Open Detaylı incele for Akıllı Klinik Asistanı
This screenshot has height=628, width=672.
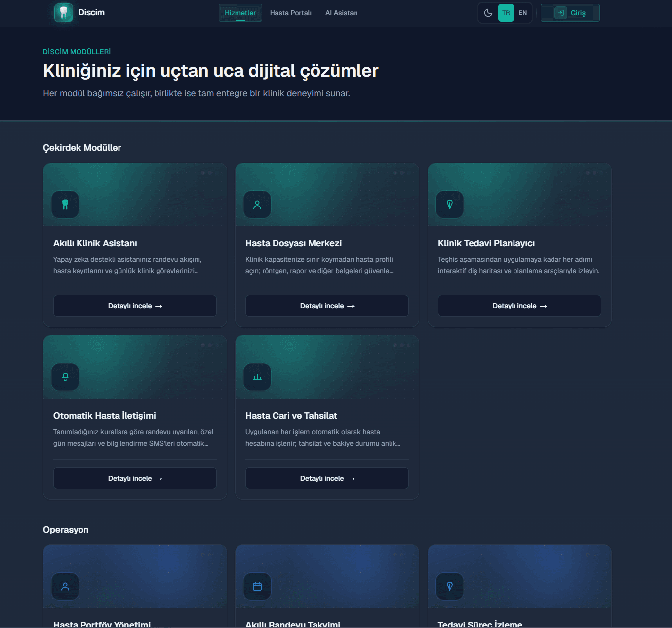(x=135, y=306)
